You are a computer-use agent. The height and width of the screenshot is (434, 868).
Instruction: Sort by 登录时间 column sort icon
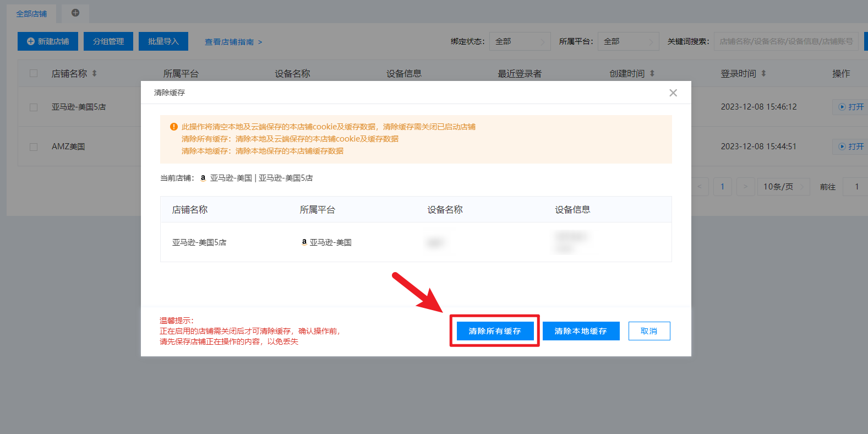tap(763, 73)
